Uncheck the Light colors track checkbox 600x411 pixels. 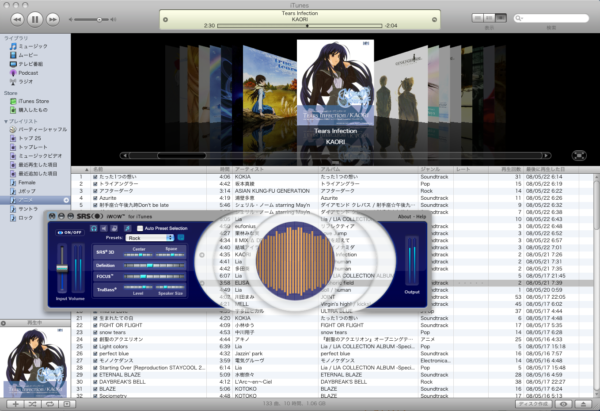point(95,346)
